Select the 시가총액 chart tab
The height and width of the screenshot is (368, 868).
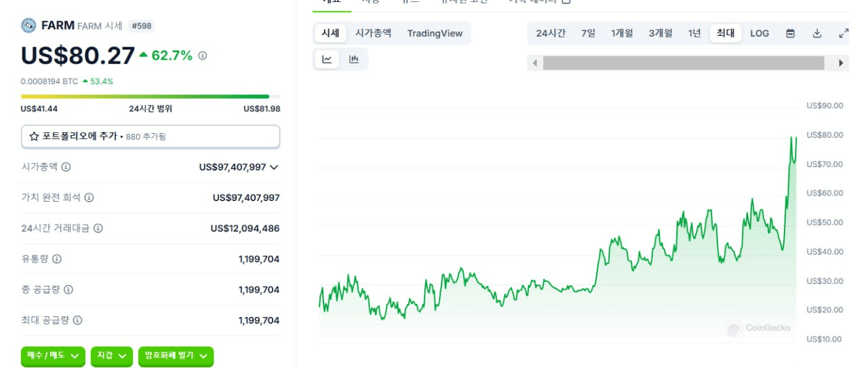(374, 33)
